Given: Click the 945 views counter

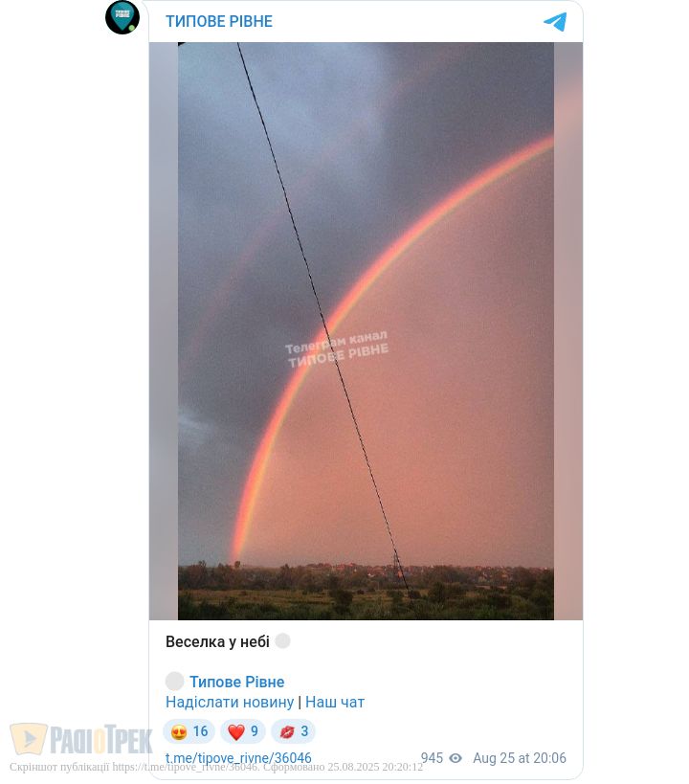Looking at the screenshot, I should pyautogui.click(x=432, y=758).
